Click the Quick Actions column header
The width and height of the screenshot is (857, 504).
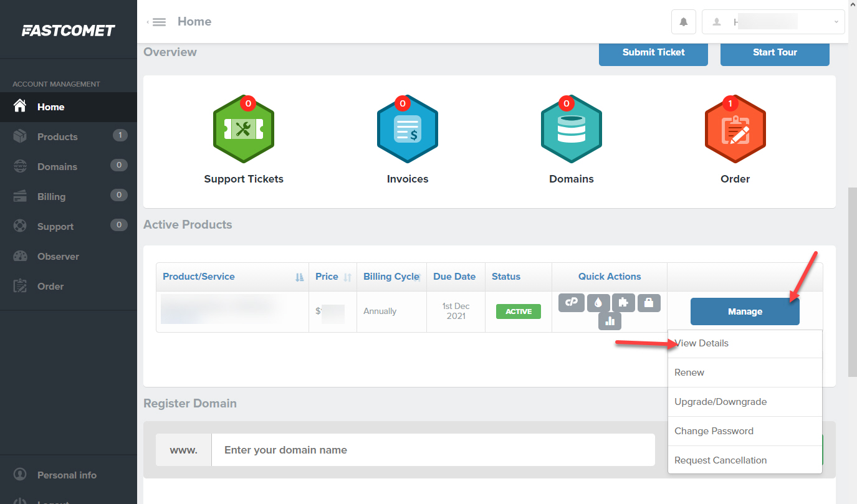610,277
